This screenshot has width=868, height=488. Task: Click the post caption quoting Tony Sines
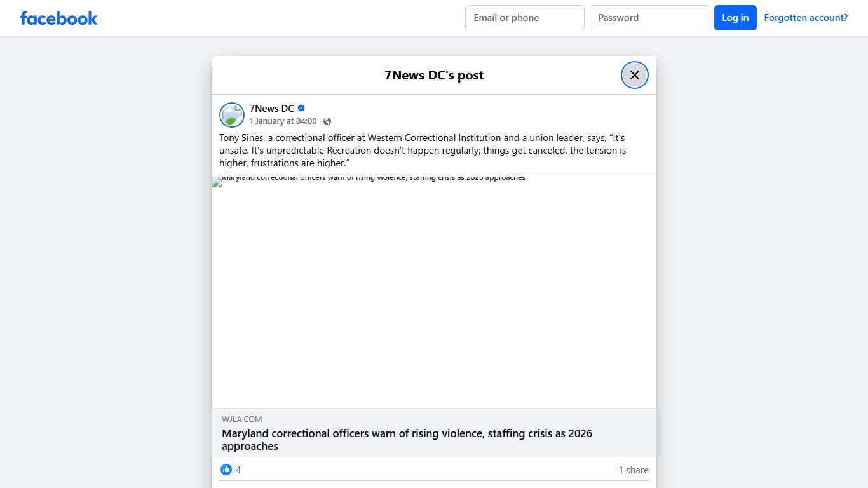pos(423,151)
